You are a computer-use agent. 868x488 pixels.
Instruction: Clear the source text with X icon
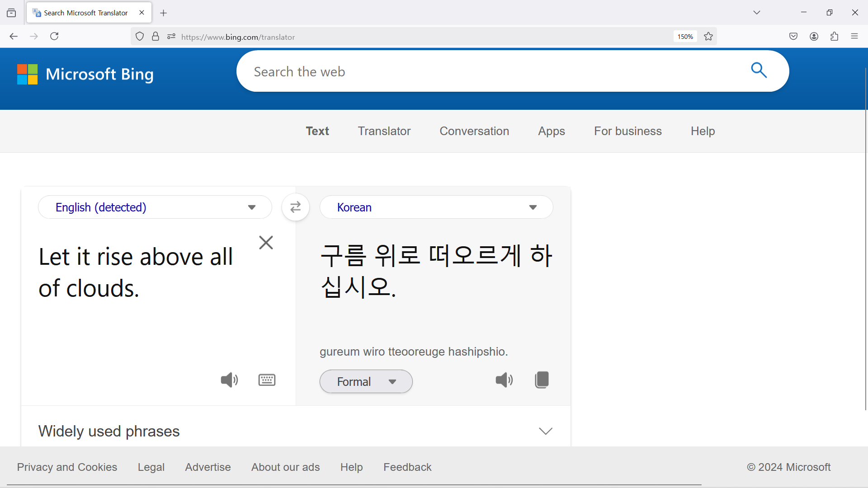click(266, 243)
